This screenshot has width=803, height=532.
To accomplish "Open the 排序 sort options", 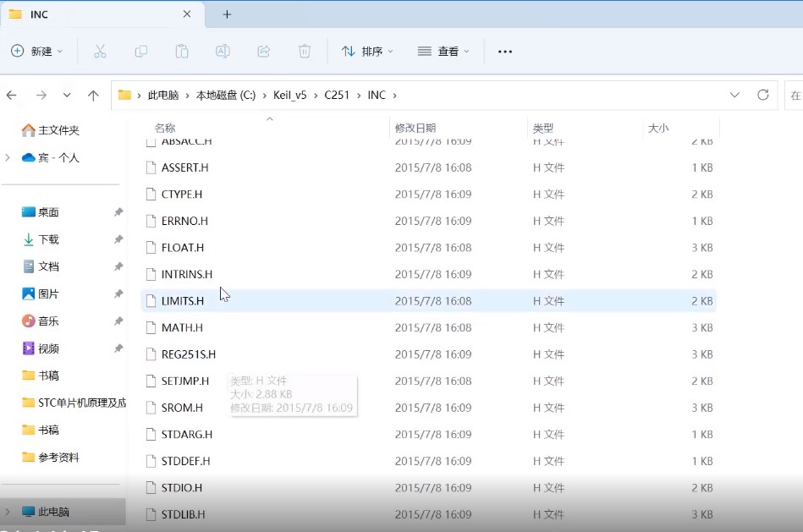I will click(366, 52).
